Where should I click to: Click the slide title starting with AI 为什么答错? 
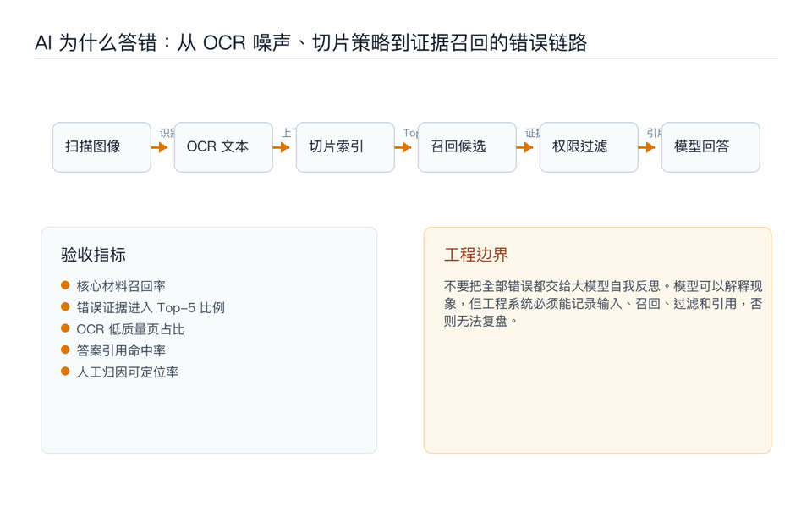310,42
